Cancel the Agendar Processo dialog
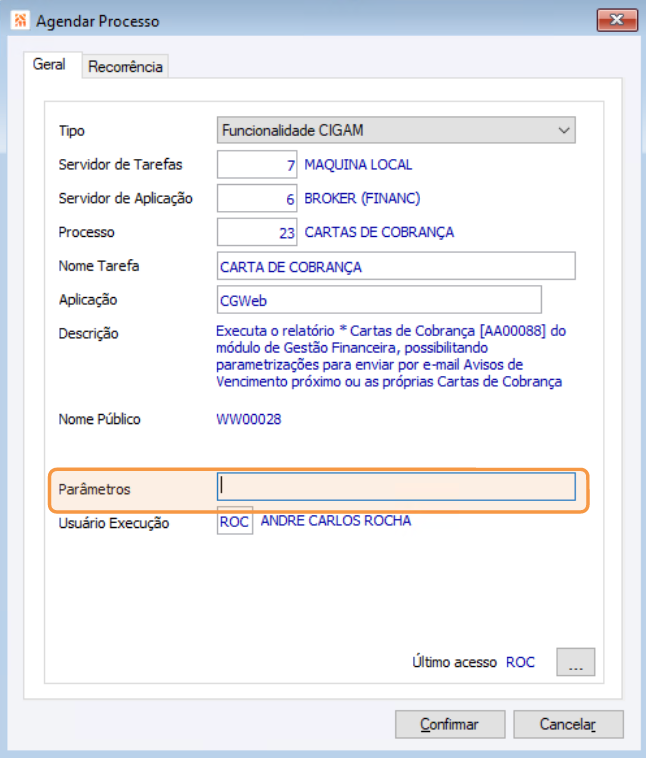 point(568,724)
